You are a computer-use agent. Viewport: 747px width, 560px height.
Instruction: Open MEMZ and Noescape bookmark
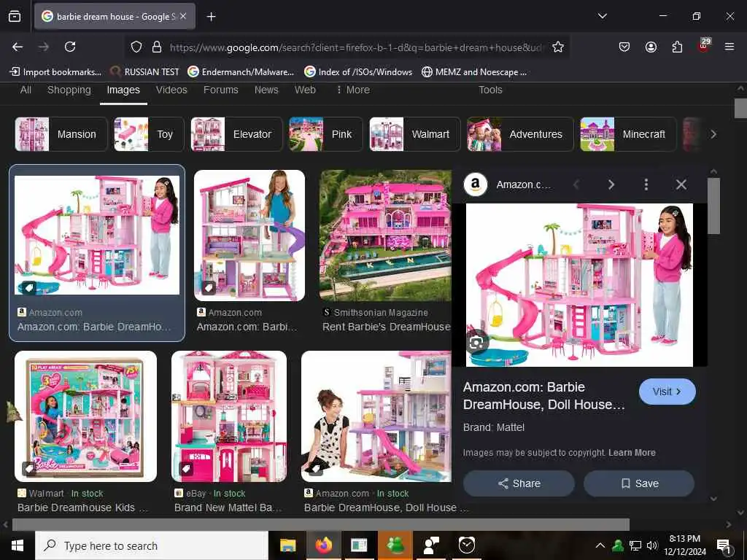474,72
